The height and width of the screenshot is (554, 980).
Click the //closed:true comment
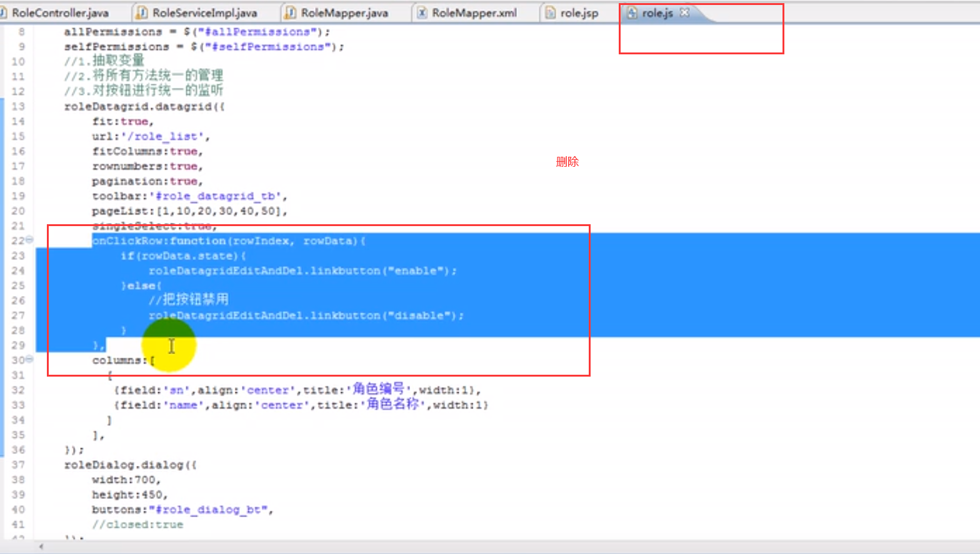(137, 525)
